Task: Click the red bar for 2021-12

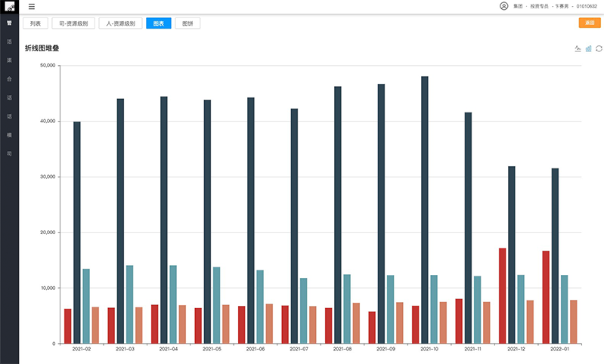Action: click(502, 295)
